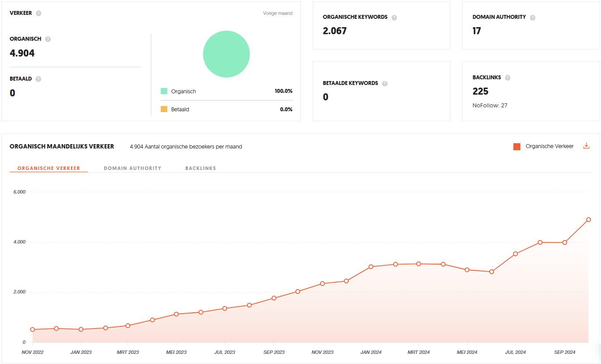Click the Domain Authority question mark icon
Image resolution: width=601 pixels, height=364 pixels.
click(x=533, y=18)
